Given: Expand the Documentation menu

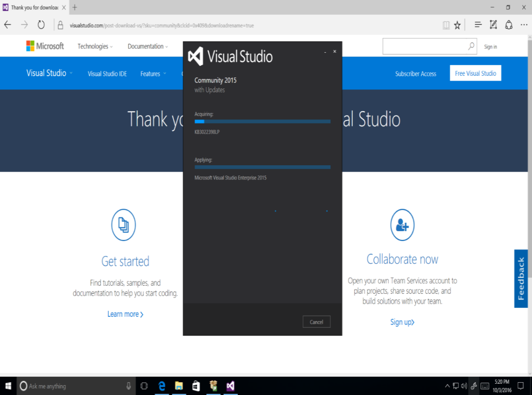Looking at the screenshot, I should click(x=148, y=46).
